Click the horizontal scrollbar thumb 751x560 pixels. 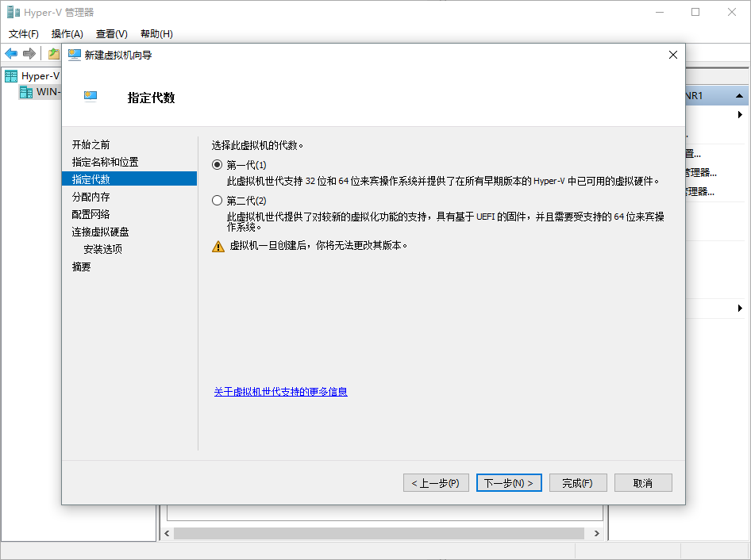click(x=379, y=533)
